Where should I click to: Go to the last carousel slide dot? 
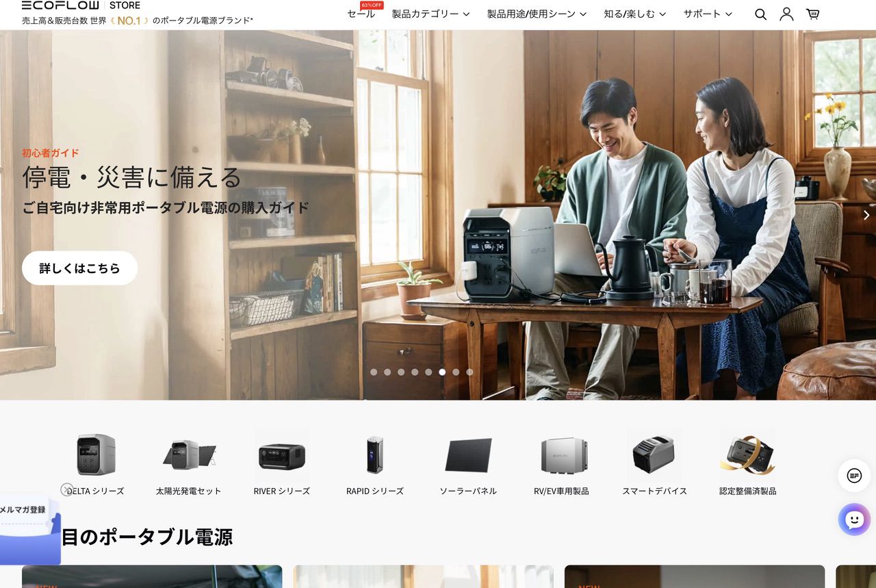click(x=469, y=372)
